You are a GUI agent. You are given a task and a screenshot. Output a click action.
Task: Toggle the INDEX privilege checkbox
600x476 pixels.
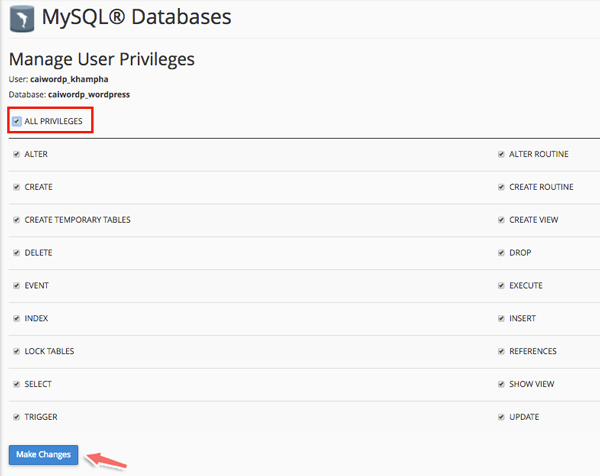16,319
